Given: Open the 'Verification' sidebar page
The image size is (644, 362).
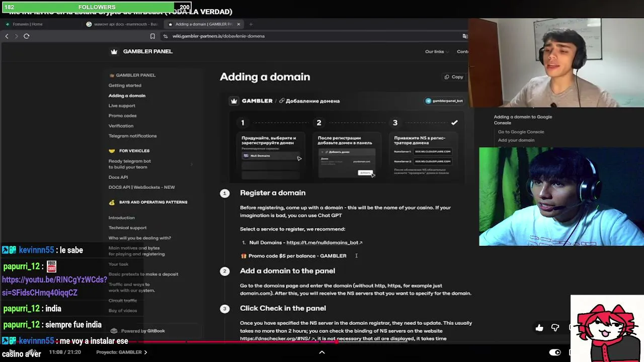Looking at the screenshot, I should tap(121, 126).
